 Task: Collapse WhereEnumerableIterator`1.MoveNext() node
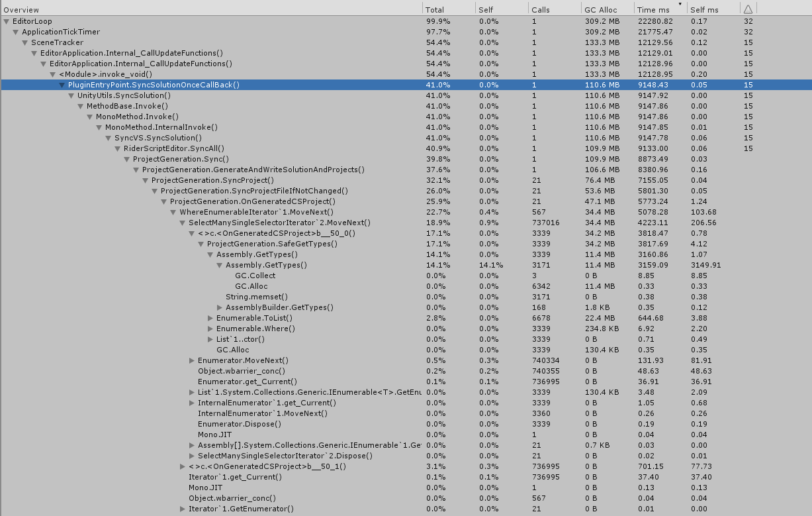click(x=173, y=212)
